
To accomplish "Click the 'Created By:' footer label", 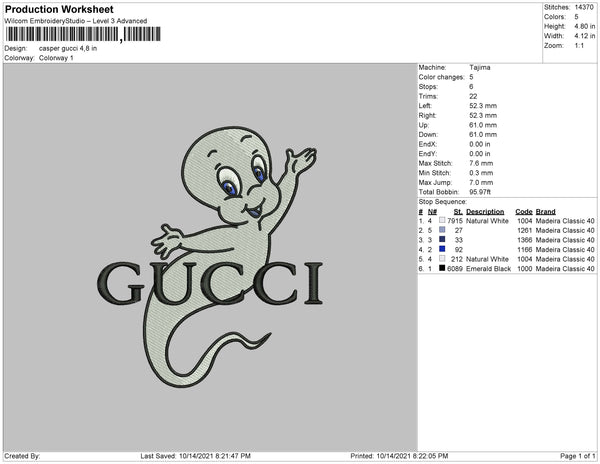I will (x=22, y=456).
